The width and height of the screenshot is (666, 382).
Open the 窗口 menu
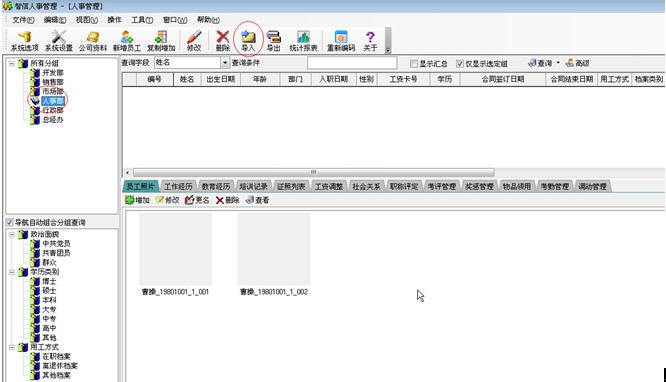[x=175, y=20]
